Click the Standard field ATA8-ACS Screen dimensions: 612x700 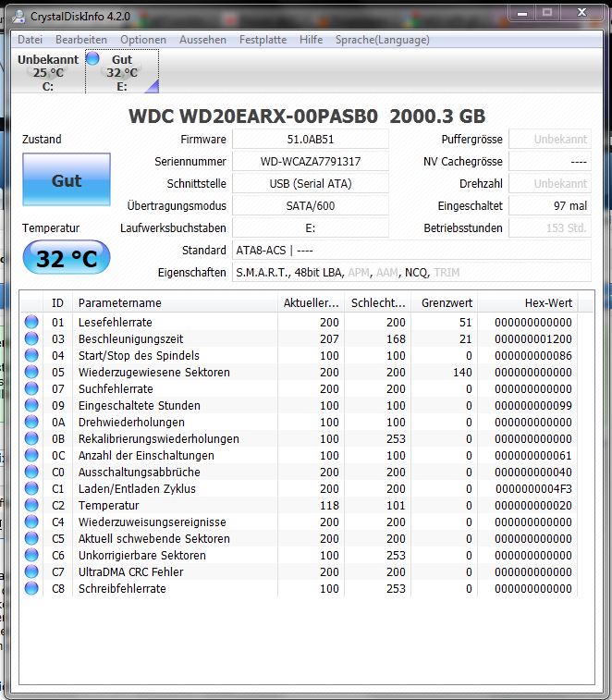(x=411, y=250)
